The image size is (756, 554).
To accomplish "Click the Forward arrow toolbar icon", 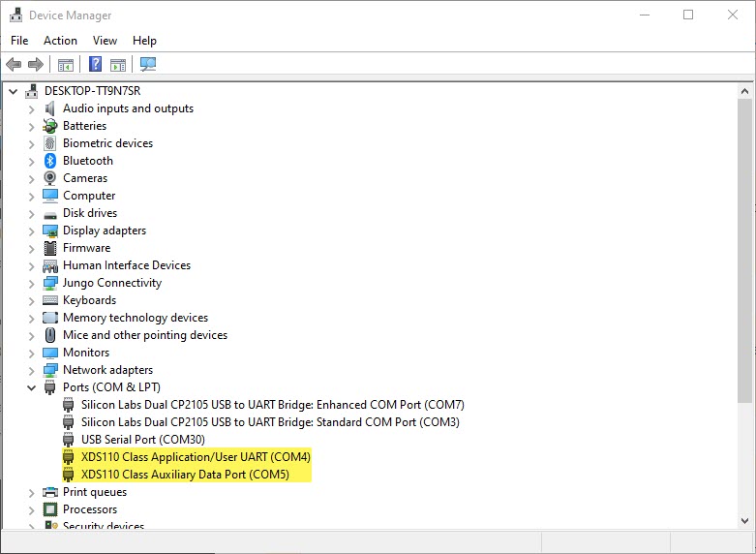I will [36, 65].
